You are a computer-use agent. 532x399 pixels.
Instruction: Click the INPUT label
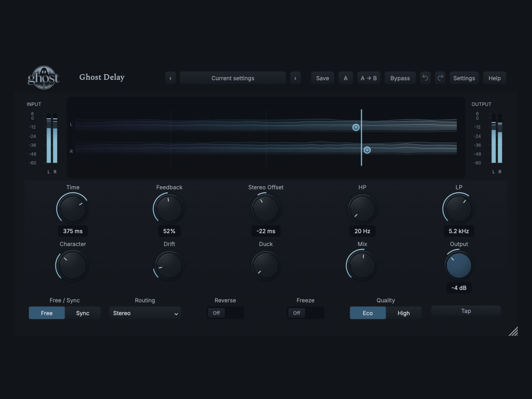pyautogui.click(x=34, y=104)
